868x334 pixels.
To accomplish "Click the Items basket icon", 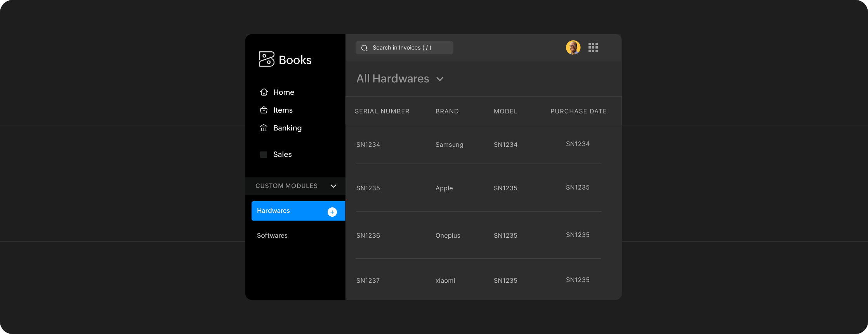I will click(264, 110).
